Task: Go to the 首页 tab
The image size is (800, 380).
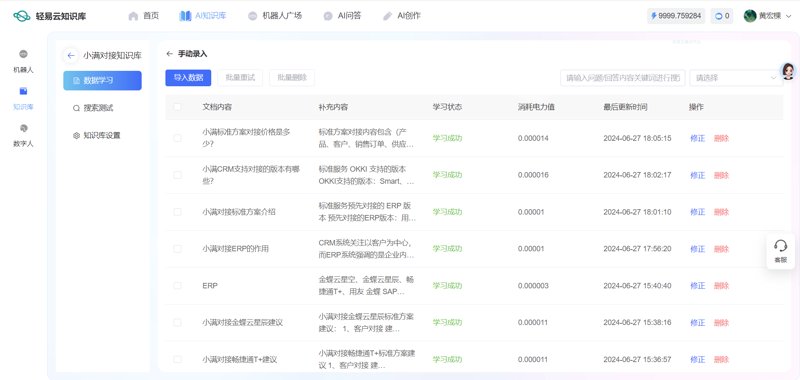Action: tap(144, 16)
